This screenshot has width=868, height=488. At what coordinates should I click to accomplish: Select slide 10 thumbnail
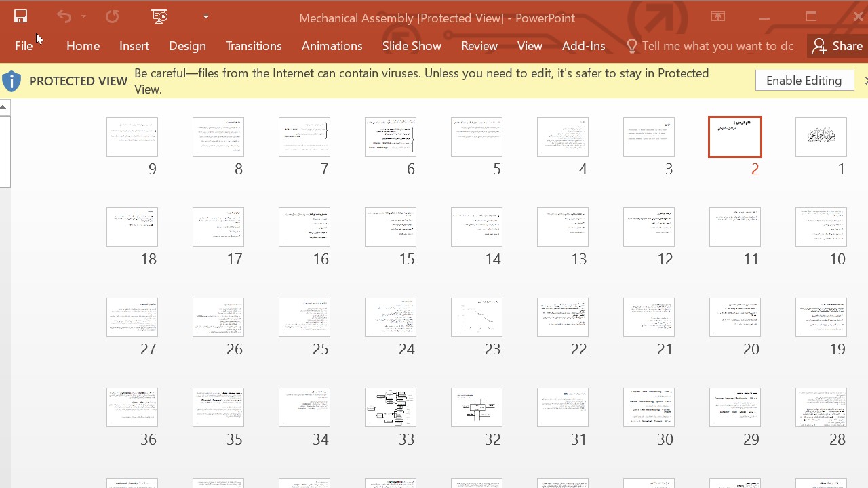[821, 227]
